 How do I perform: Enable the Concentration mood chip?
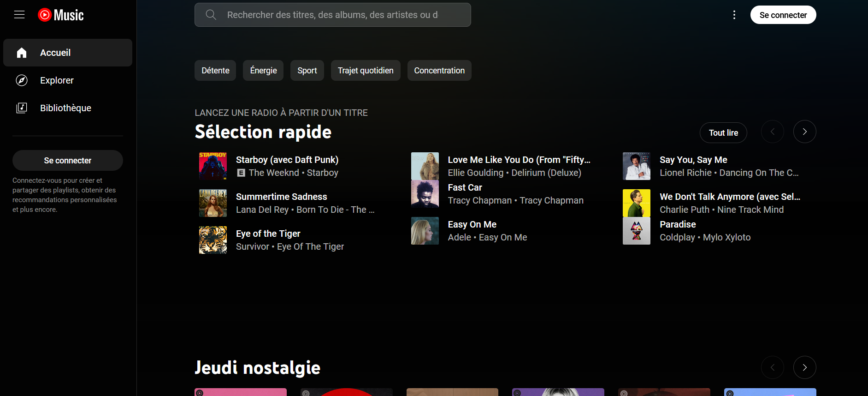tap(439, 71)
